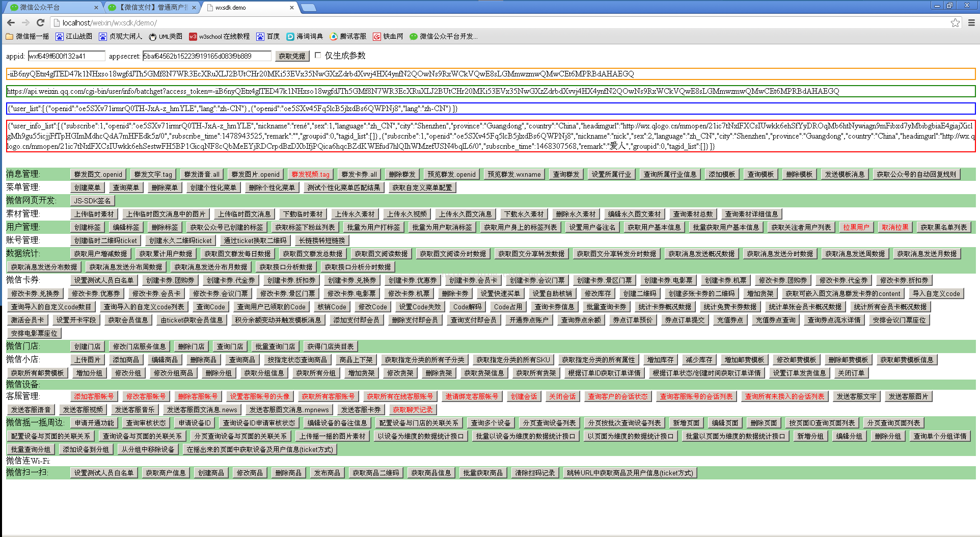Image resolution: width=980 pixels, height=537 pixels.
Task: Open the 腾讯客服 bookmark
Action: 348,36
